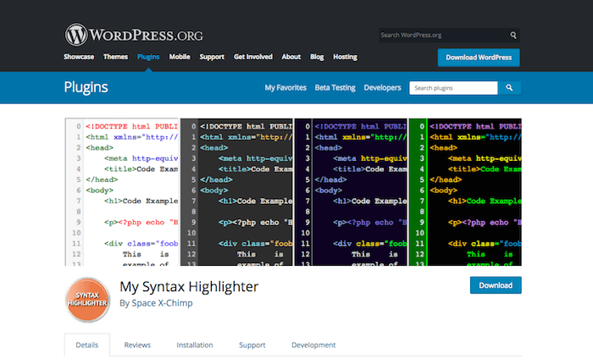Click the orange Syntax Highlighter plugin icon
The image size is (593, 364).
coord(87,300)
